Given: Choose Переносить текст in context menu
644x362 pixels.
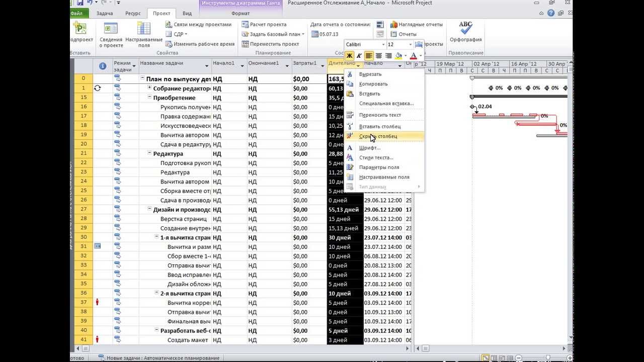Looking at the screenshot, I should (x=384, y=115).
